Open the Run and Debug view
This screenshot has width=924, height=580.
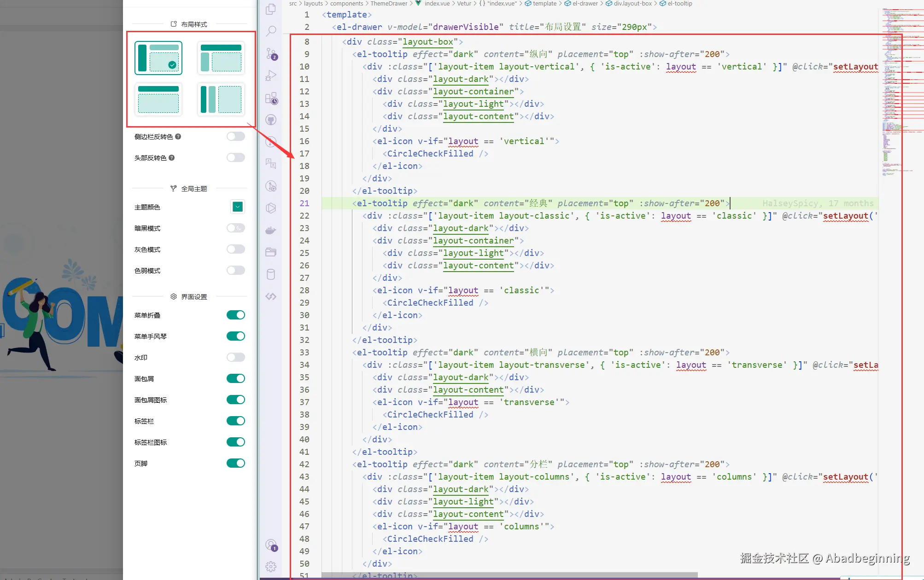coord(271,75)
